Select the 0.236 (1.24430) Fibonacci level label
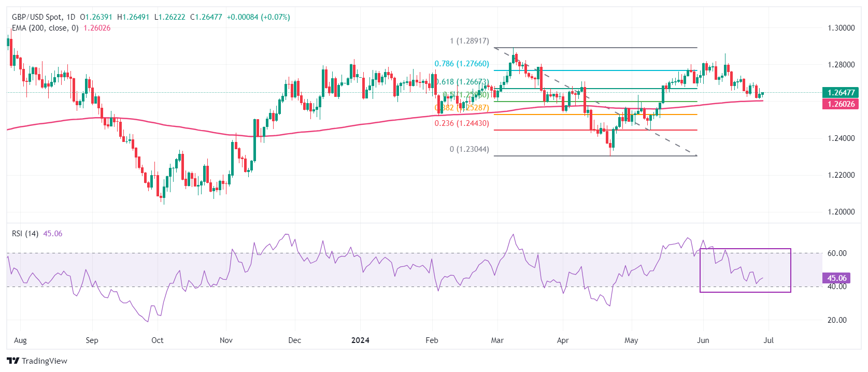Image resolution: width=868 pixels, height=372 pixels. 461,123
